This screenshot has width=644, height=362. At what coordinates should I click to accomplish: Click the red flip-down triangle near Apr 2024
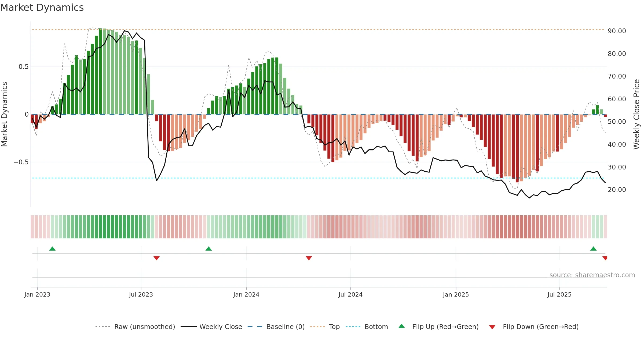point(309,258)
